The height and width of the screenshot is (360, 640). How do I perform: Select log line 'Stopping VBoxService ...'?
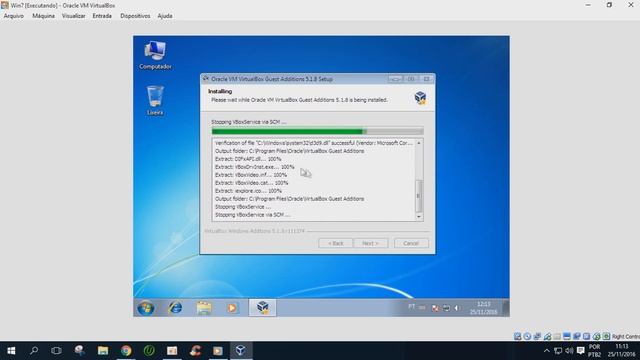tap(242, 207)
